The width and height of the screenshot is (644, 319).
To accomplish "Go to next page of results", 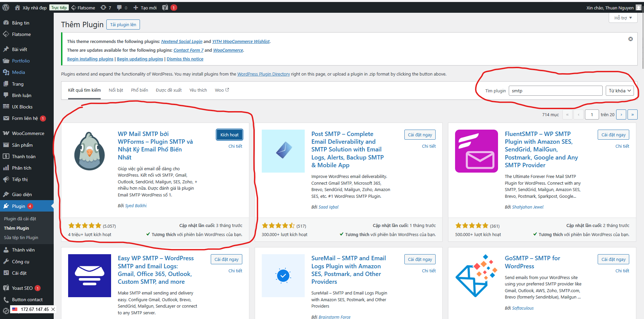I will coord(621,115).
